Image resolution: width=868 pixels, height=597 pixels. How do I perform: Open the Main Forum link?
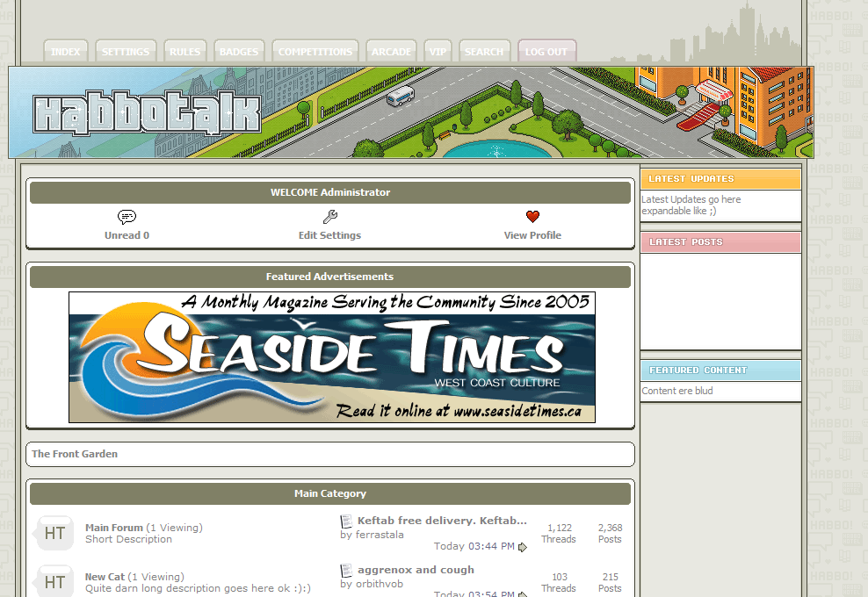click(114, 528)
